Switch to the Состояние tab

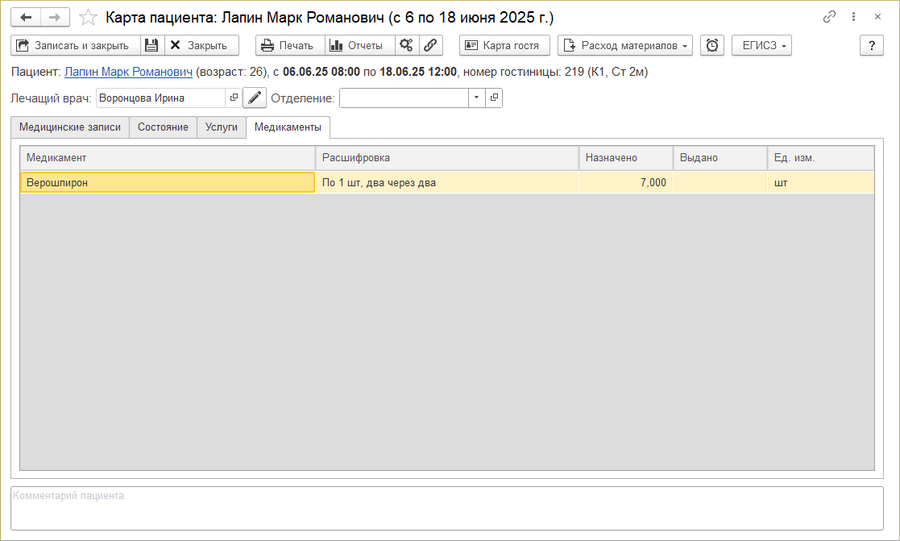pyautogui.click(x=163, y=127)
